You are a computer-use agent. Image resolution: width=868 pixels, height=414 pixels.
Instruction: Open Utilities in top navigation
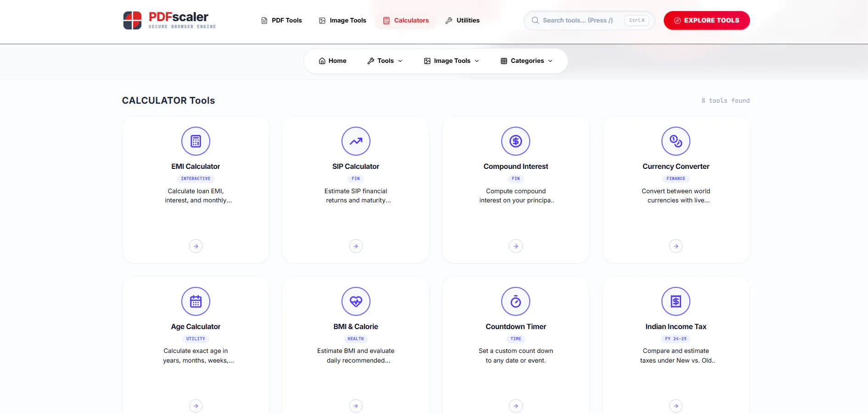[x=462, y=20]
